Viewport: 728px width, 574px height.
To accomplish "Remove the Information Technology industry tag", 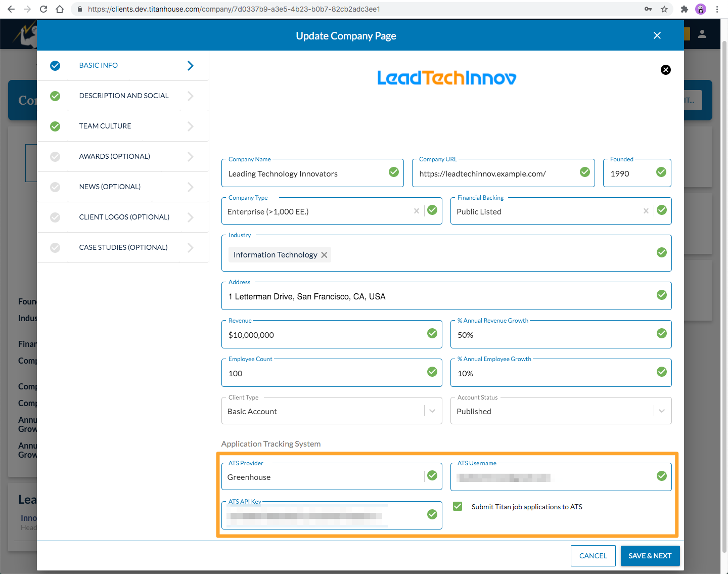I will pos(324,255).
